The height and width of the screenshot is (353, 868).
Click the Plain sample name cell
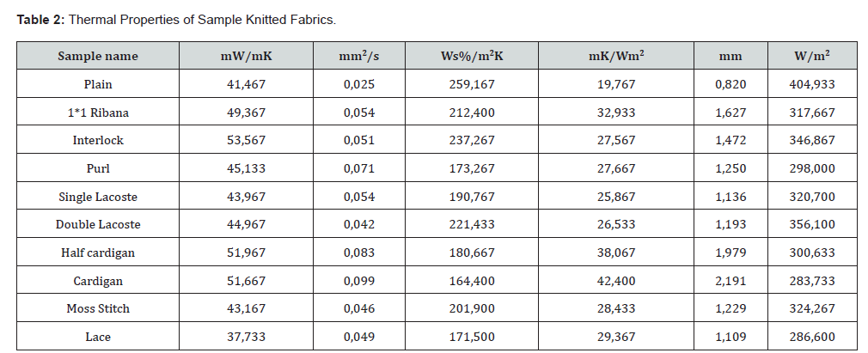pyautogui.click(x=98, y=84)
